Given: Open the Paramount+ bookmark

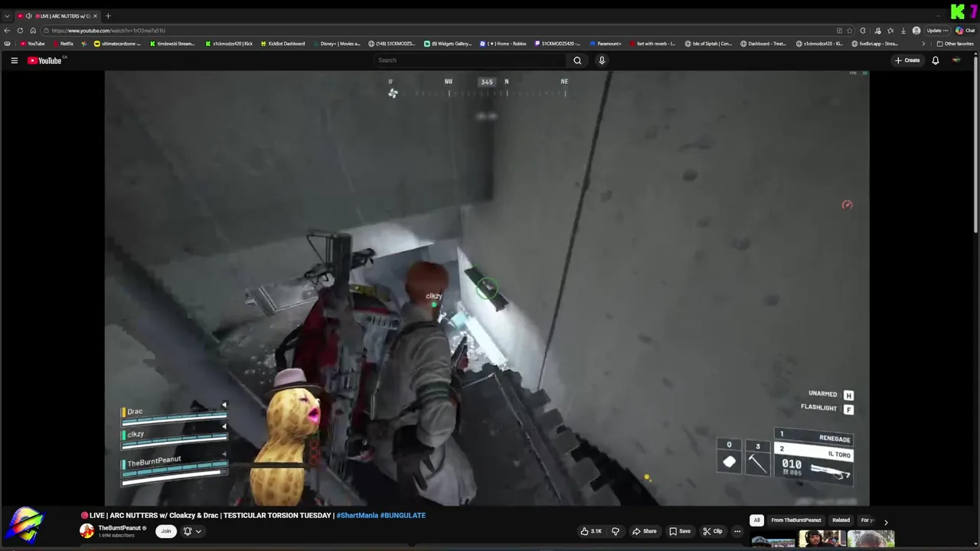Looking at the screenshot, I should click(606, 44).
